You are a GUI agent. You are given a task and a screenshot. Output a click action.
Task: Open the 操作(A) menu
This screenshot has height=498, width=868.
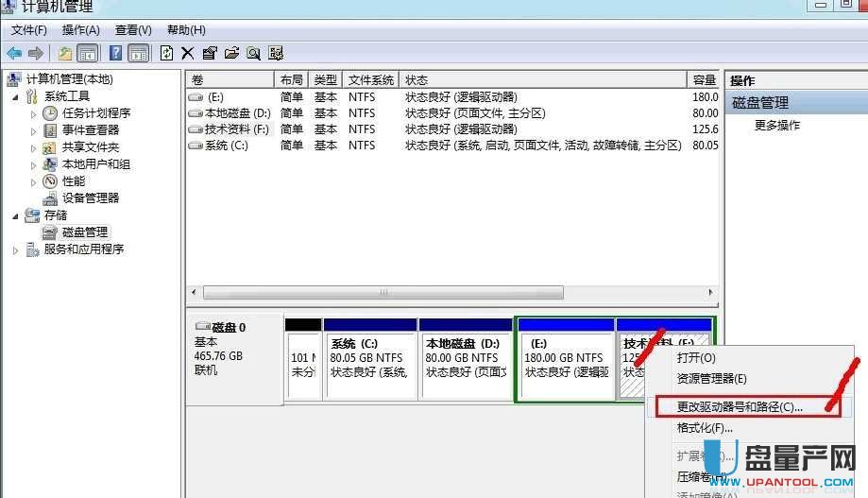click(x=80, y=30)
